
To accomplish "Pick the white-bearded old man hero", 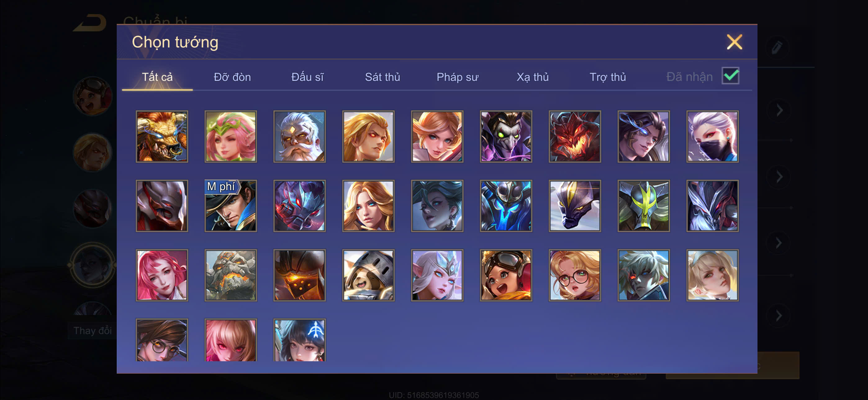I will [x=299, y=136].
